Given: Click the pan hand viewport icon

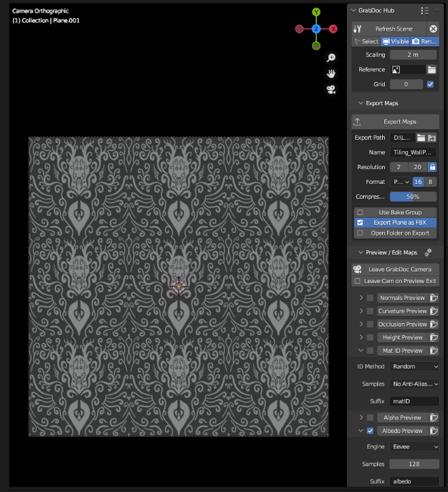Looking at the screenshot, I should tap(331, 74).
